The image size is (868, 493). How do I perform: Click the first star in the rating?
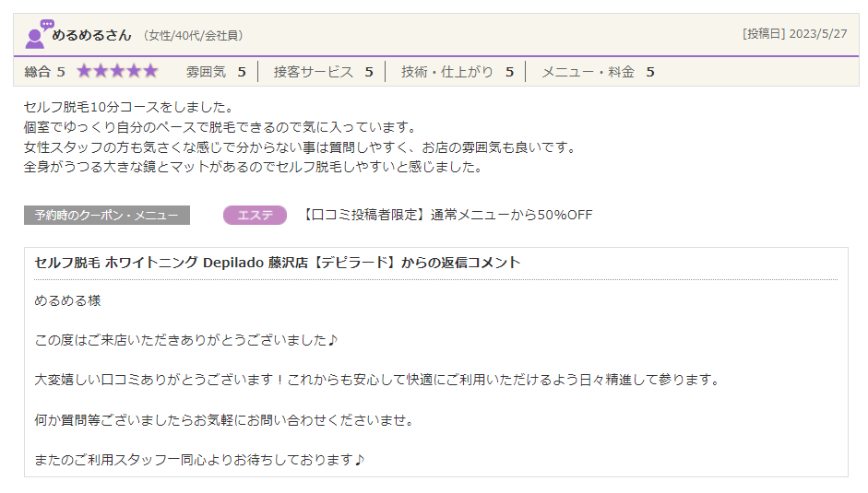tap(84, 71)
